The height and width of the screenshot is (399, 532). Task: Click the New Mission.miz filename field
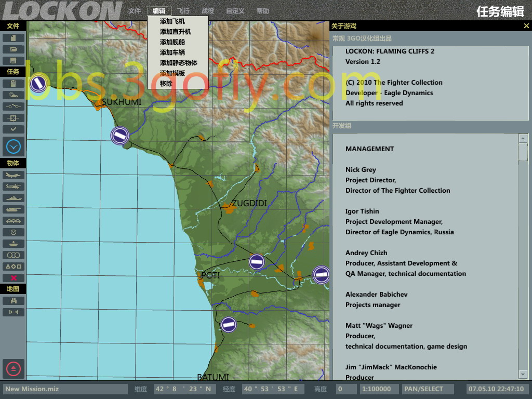pyautogui.click(x=65, y=389)
